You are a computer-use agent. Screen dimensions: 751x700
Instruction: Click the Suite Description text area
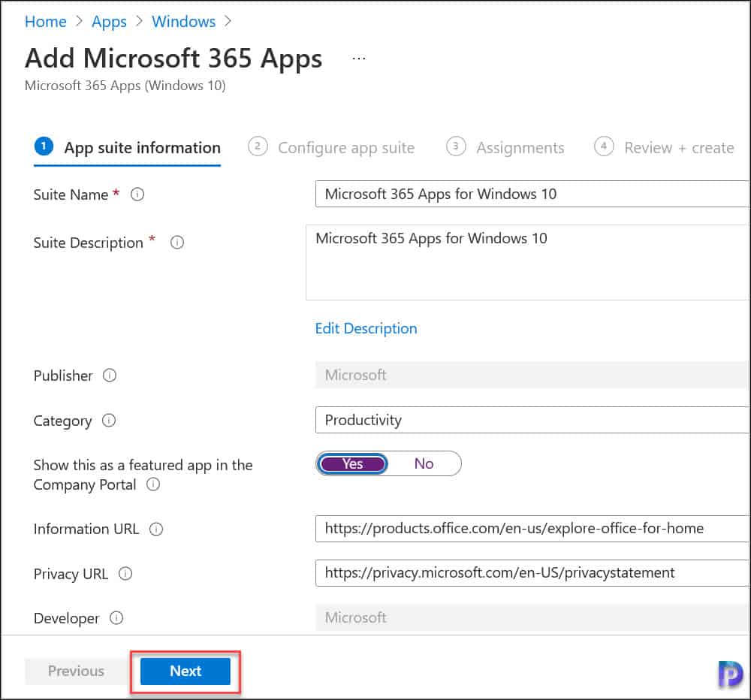coord(528,263)
